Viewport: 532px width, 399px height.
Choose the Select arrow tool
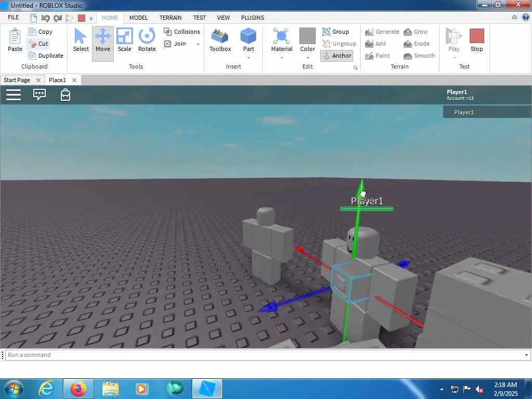[x=81, y=40]
